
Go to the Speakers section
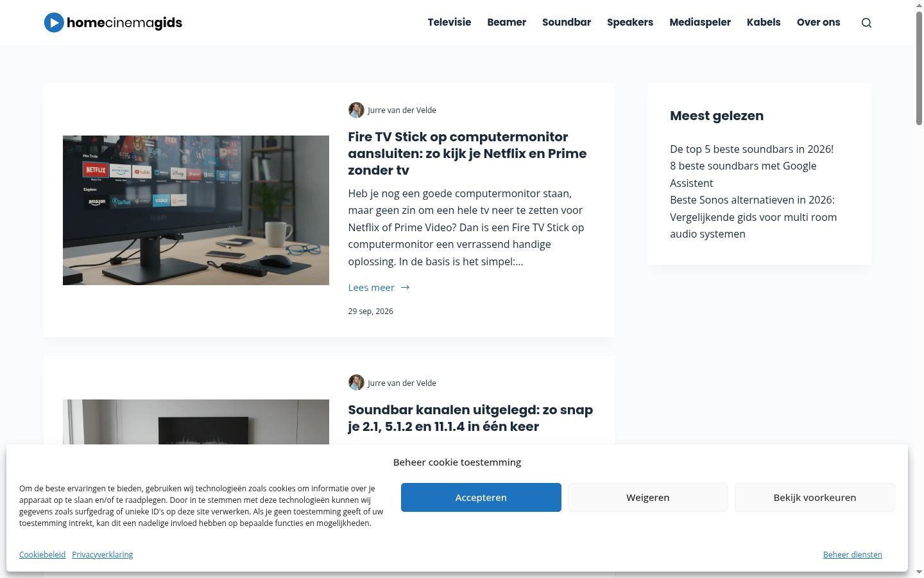pyautogui.click(x=630, y=22)
